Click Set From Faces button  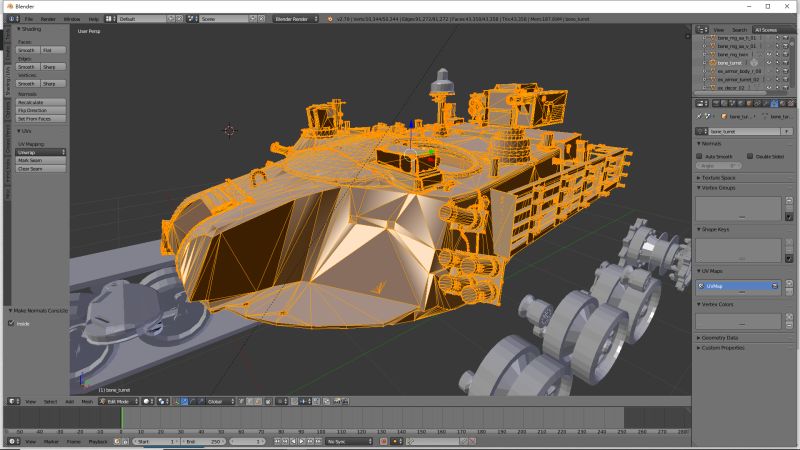[x=41, y=118]
